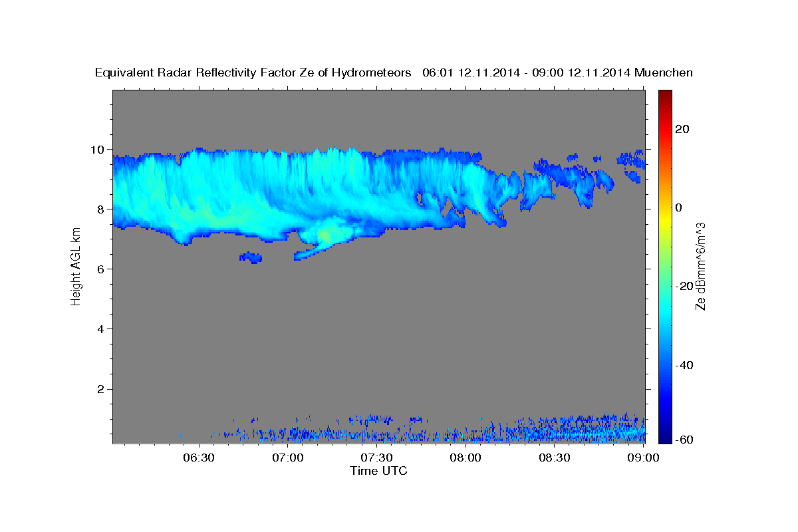Click the dark blue bottom of the colorbar

[x=666, y=436]
